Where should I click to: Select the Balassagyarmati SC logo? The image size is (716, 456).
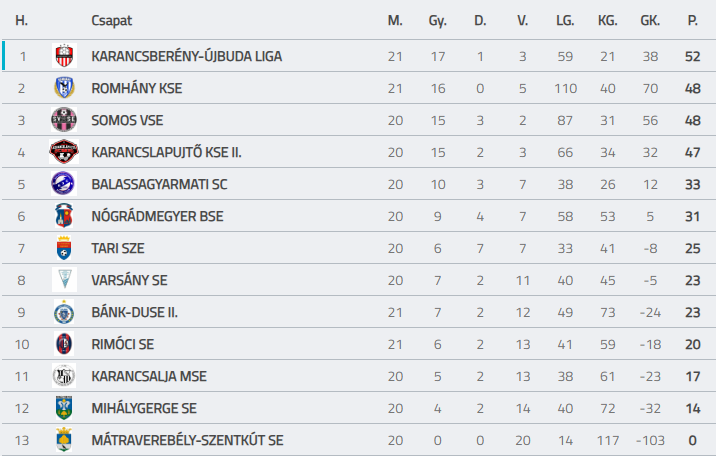tap(64, 183)
